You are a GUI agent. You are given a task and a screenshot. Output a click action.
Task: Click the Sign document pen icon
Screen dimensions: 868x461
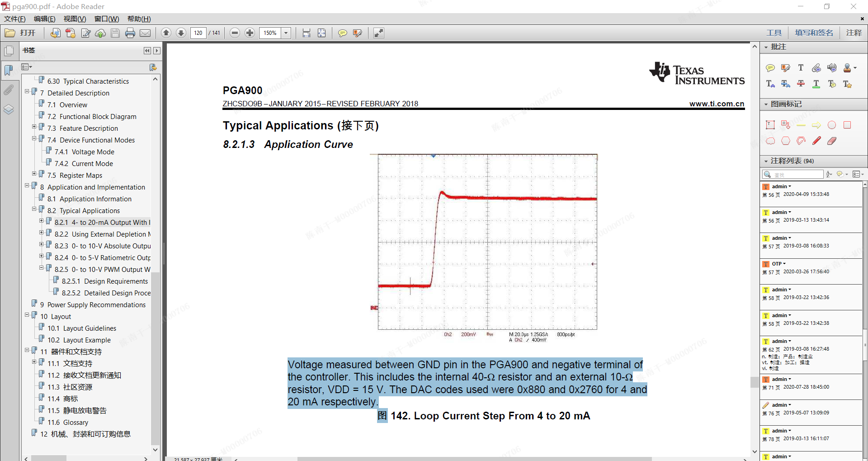coord(85,33)
